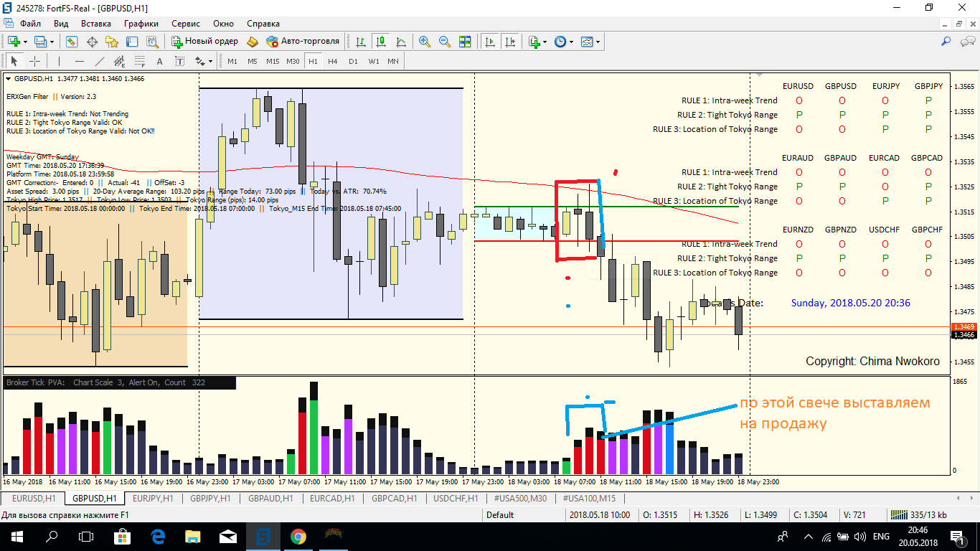The height and width of the screenshot is (551, 980).
Task: Open the Вставка menu
Action: click(x=96, y=24)
